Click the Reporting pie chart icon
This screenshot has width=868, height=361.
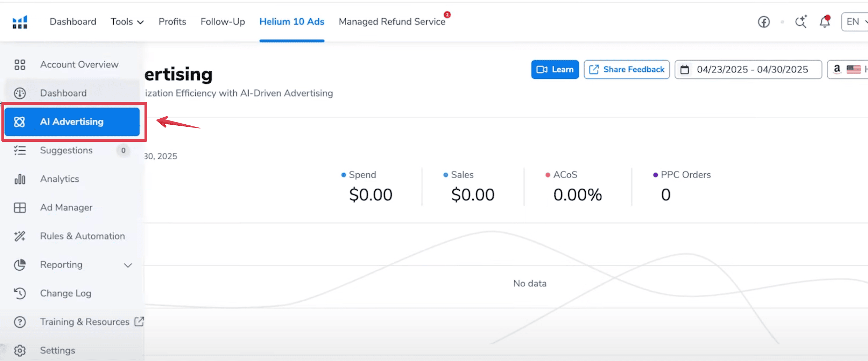(x=20, y=265)
